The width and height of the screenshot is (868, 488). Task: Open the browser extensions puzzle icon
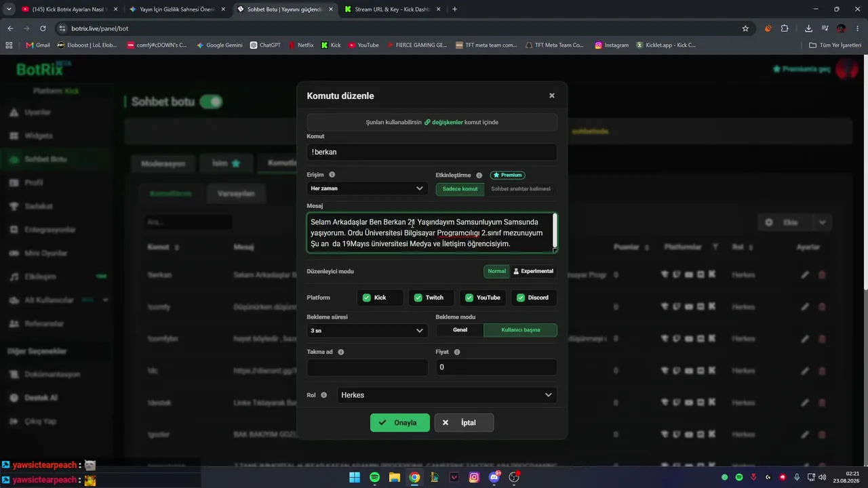785,28
